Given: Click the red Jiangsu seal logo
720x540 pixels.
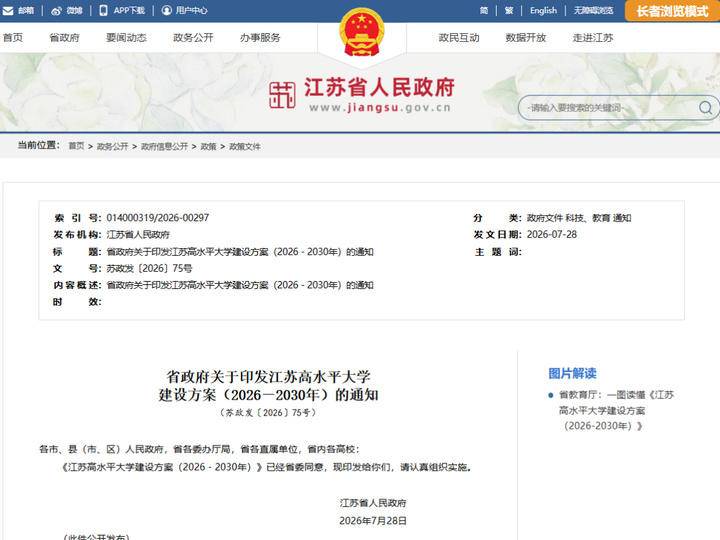Looking at the screenshot, I should 282,95.
